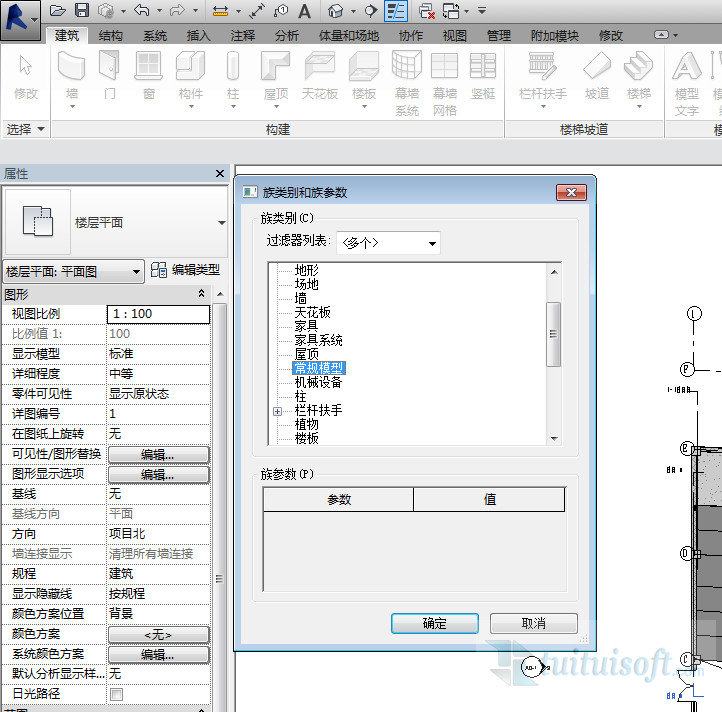Open the 注释 ribbon tab
Screen dimensions: 722x712
(x=242, y=36)
